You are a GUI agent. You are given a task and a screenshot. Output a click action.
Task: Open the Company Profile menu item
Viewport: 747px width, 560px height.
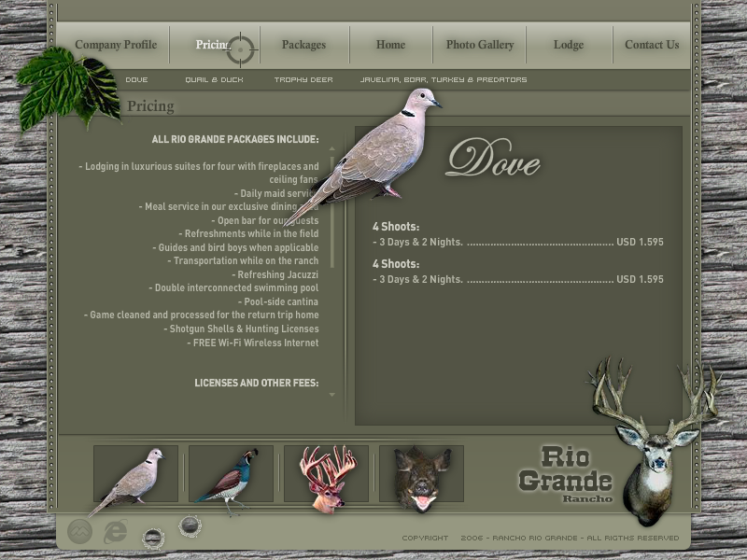tap(116, 45)
